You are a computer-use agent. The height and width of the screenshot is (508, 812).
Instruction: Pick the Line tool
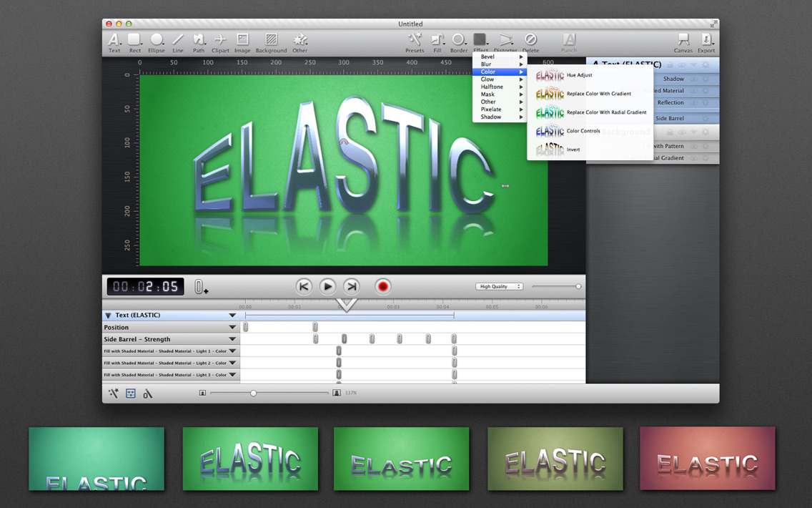point(177,42)
